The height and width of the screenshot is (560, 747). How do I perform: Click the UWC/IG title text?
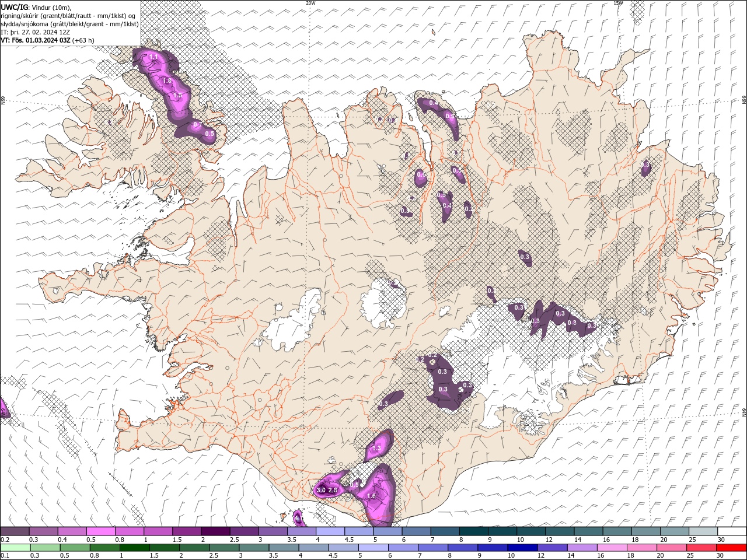pyautogui.click(x=15, y=7)
